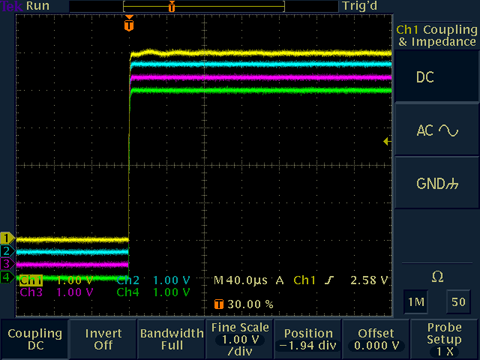The image size is (480, 360).
Task: Open Probe Setup 1 X menu
Action: tap(445, 339)
